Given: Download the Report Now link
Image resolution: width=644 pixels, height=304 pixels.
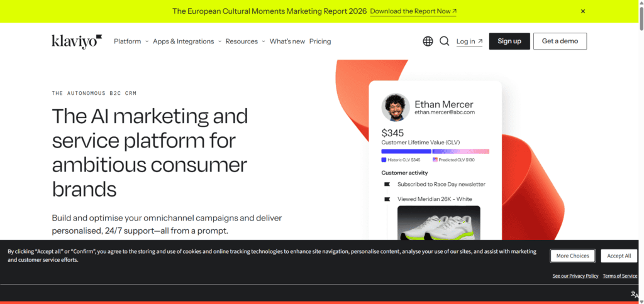Looking at the screenshot, I should (413, 11).
